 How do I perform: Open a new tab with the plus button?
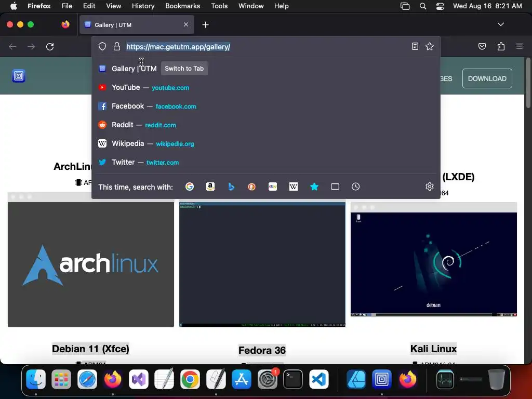click(205, 25)
